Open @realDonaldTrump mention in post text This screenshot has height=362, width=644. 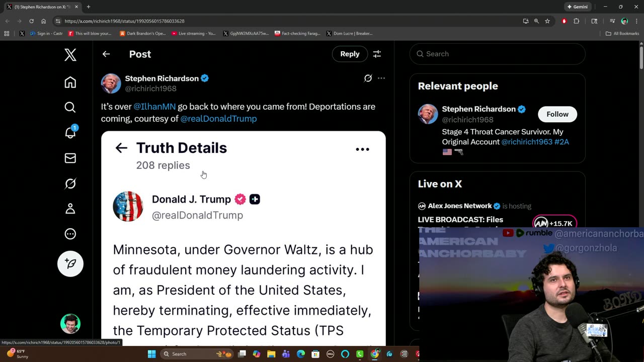pyautogui.click(x=218, y=119)
